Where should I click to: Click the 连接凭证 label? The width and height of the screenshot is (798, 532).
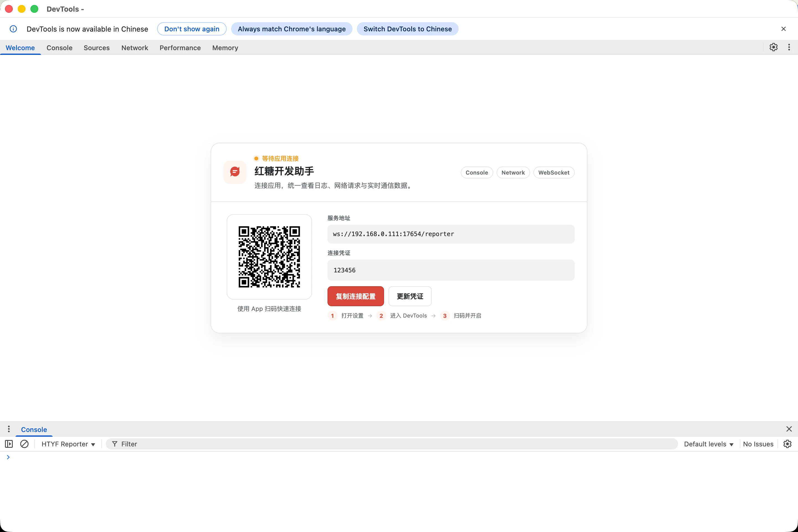pos(339,253)
